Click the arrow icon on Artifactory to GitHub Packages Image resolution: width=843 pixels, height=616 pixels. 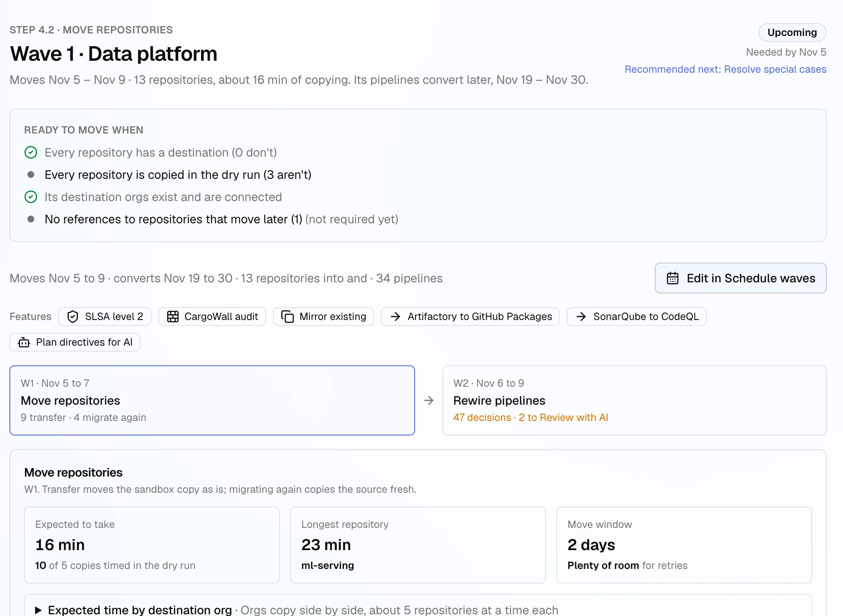coord(395,317)
